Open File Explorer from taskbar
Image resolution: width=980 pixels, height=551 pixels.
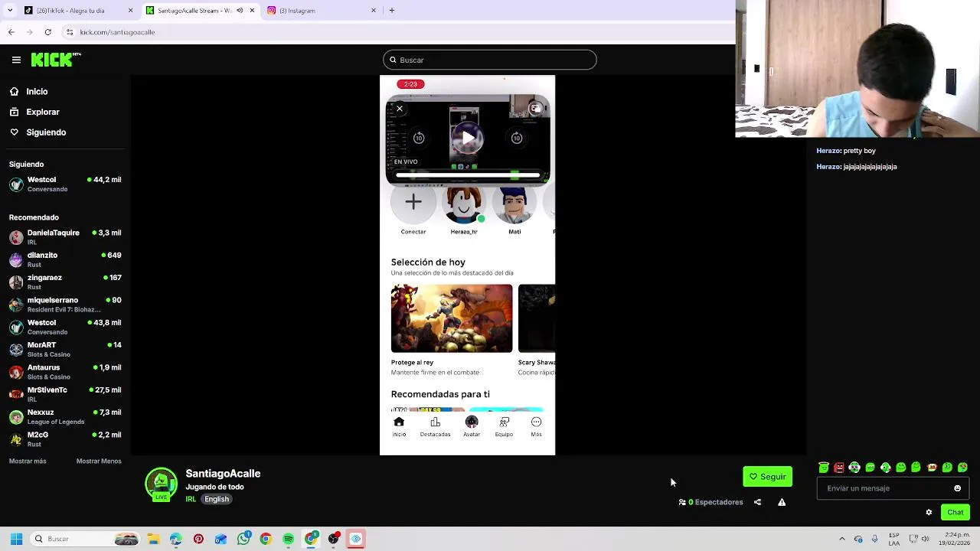tap(153, 539)
